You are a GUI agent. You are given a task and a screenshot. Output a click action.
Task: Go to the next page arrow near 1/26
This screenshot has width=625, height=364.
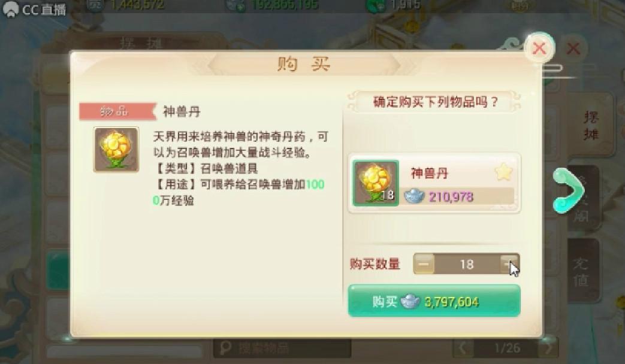(x=548, y=348)
